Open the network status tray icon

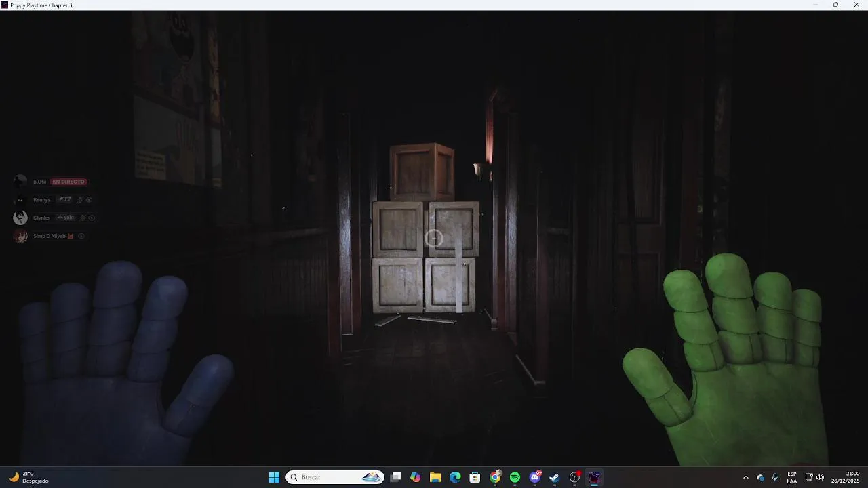coord(809,477)
